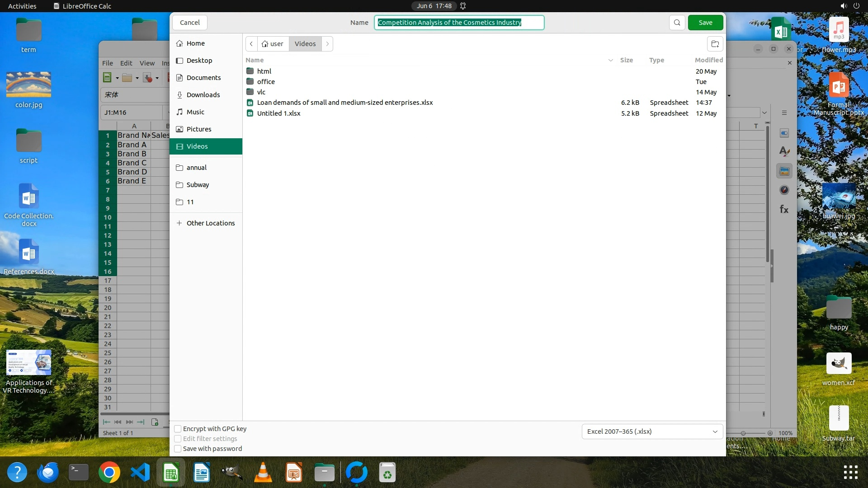Launch VLC media player from the dock
Image resolution: width=868 pixels, height=488 pixels.
click(263, 473)
